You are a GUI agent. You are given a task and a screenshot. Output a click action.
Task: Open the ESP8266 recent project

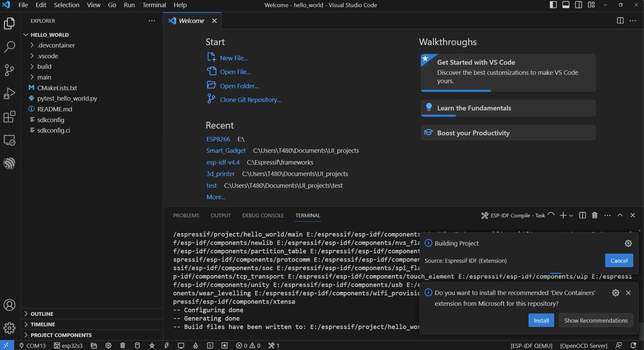218,139
